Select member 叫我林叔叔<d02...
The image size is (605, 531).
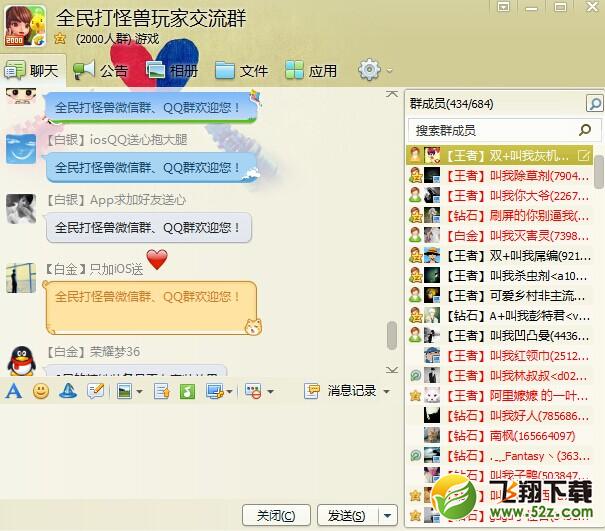(x=499, y=376)
